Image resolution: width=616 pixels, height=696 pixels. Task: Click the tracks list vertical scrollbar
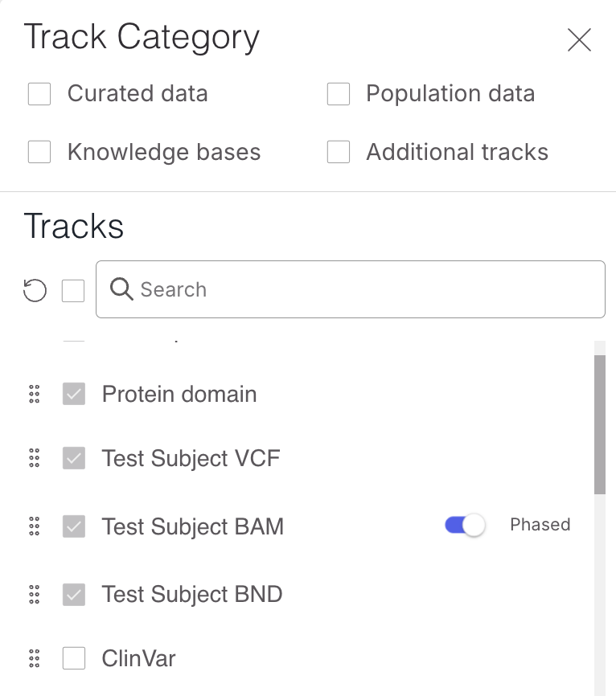tap(600, 426)
